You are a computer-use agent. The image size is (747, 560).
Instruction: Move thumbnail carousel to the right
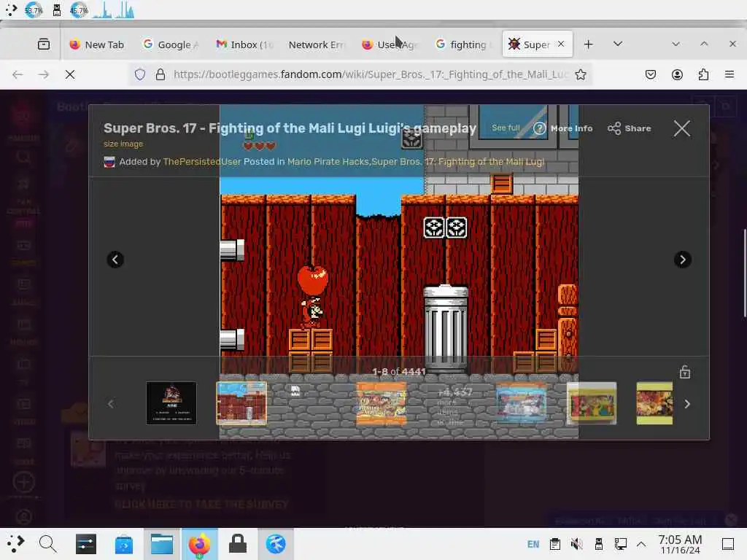(x=687, y=404)
